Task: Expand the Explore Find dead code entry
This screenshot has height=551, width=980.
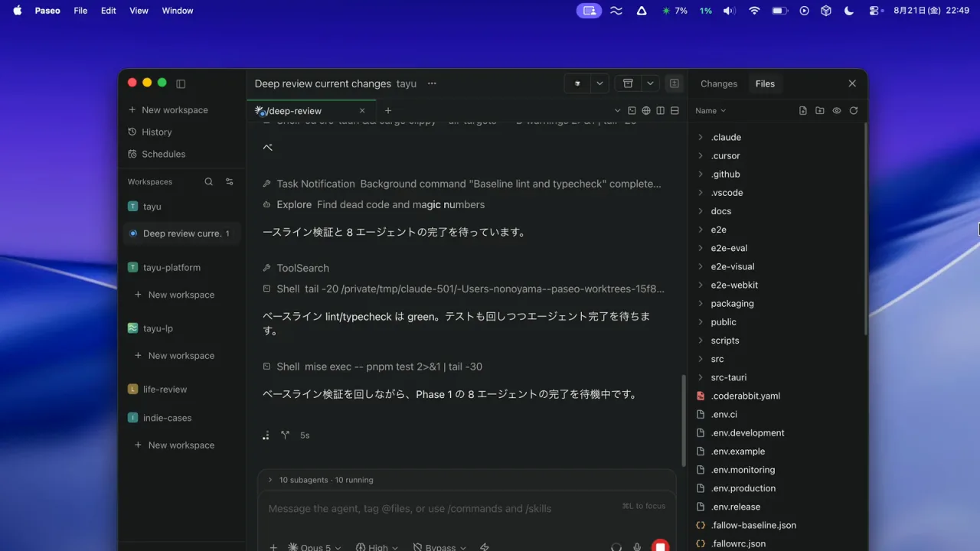Action: click(x=373, y=204)
